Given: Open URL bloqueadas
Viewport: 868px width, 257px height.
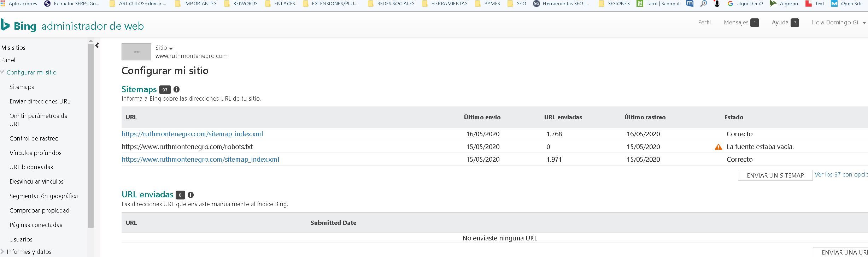Looking at the screenshot, I should coord(31,167).
